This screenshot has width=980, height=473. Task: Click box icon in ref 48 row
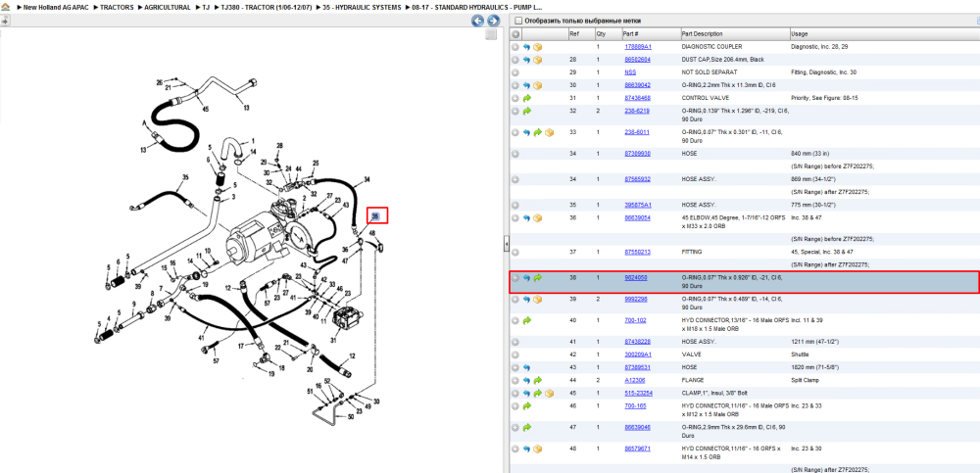click(x=537, y=449)
